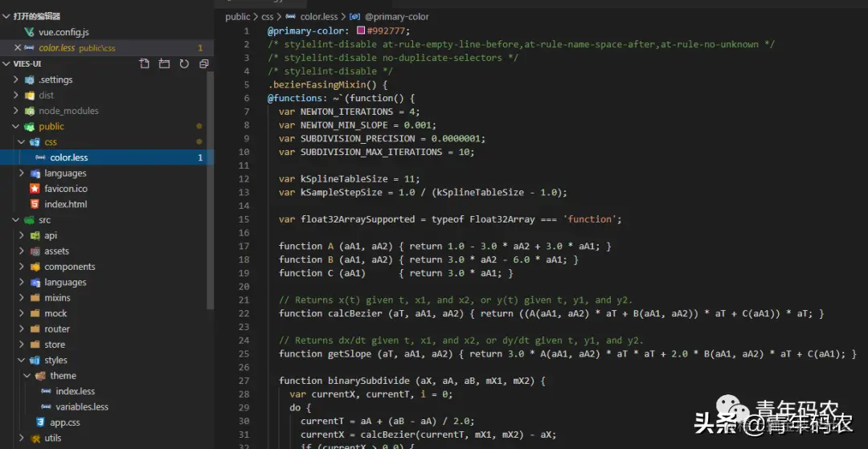
Task: Click the public folder icon
Action: click(x=30, y=126)
